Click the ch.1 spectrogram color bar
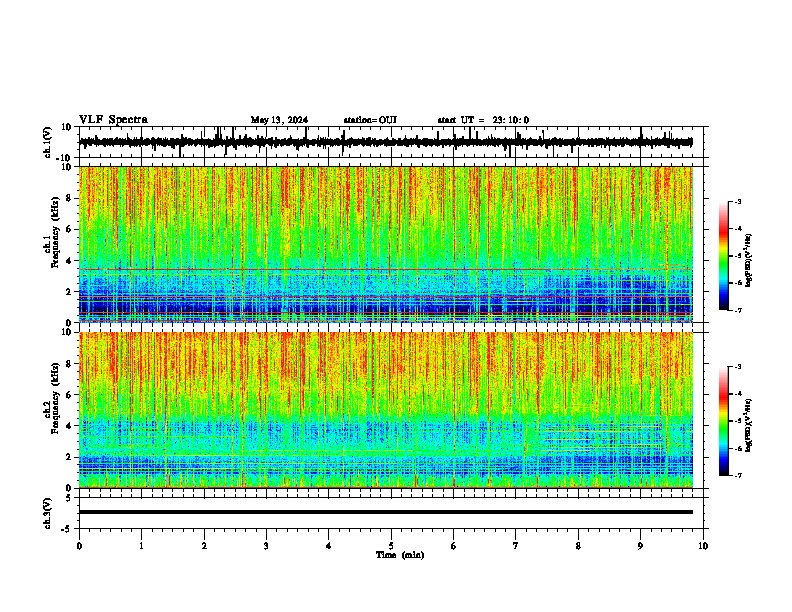The height and width of the screenshot is (612, 792). click(x=724, y=256)
